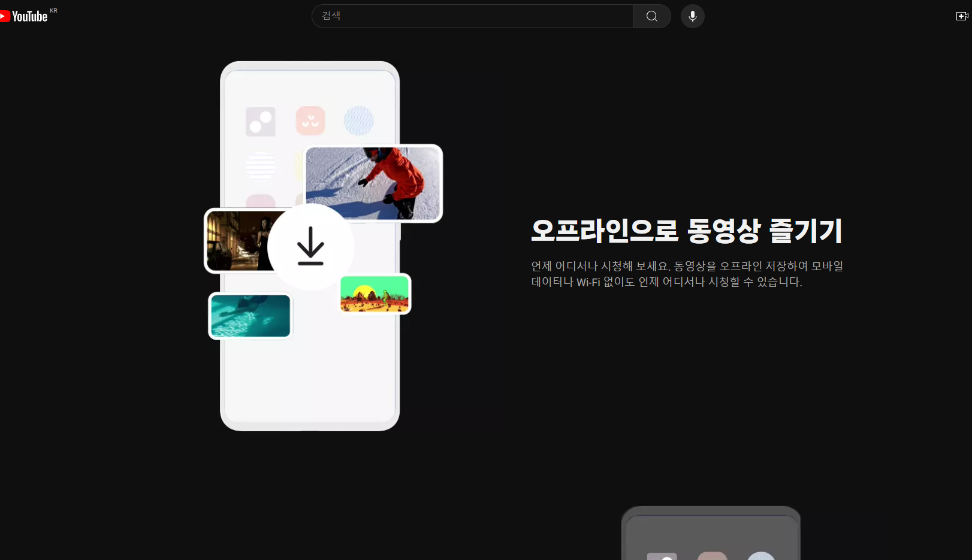This screenshot has height=560, width=972.
Task: Click the magnifier search button
Action: coord(652,16)
